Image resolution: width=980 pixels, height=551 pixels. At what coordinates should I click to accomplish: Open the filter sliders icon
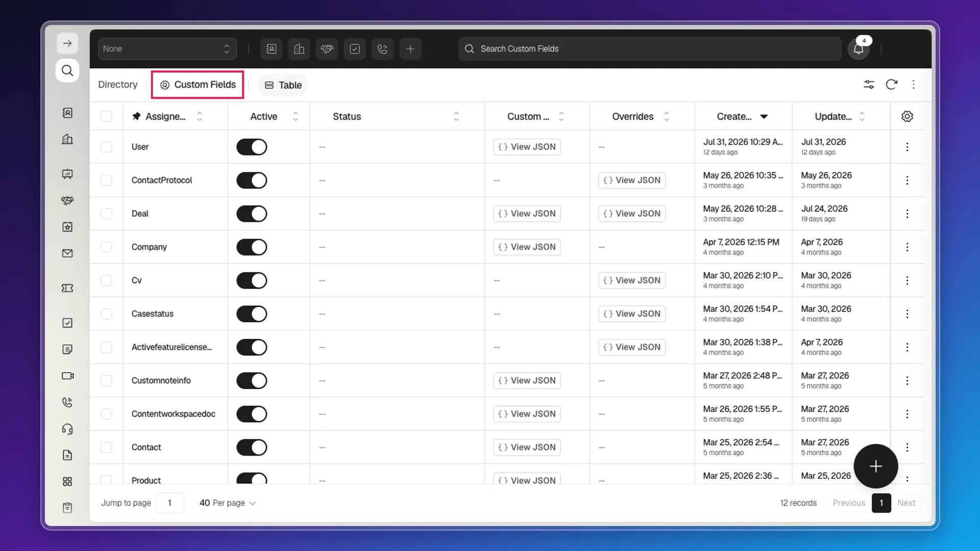[869, 85]
